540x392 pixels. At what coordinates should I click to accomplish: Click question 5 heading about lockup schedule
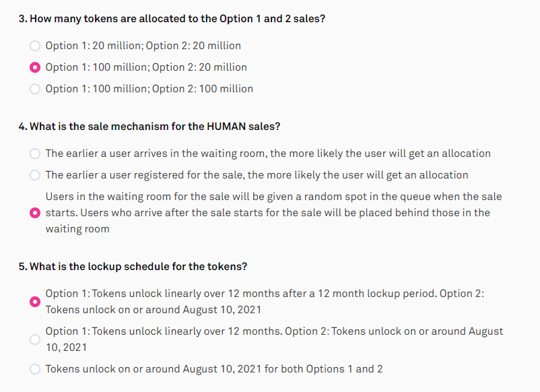pos(133,267)
